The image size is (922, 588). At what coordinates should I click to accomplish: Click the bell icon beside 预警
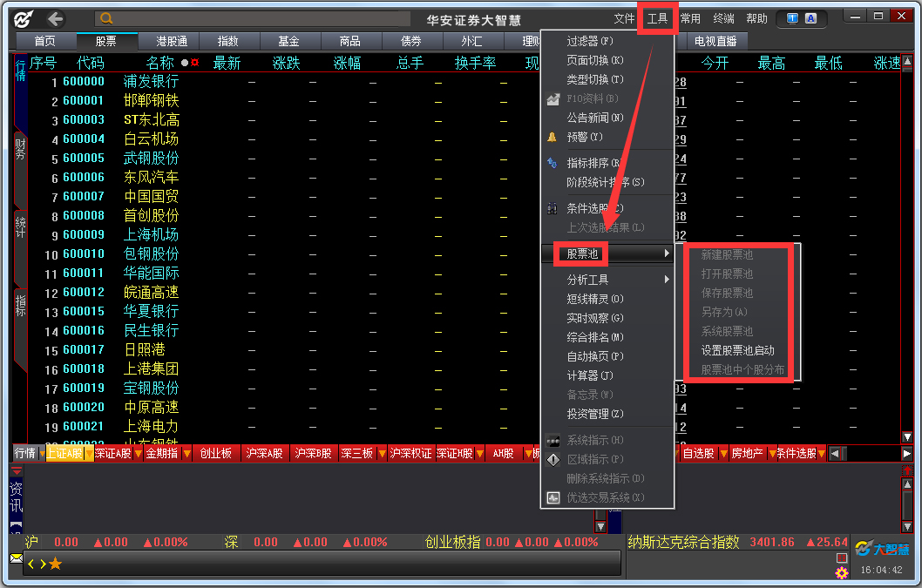(552, 137)
